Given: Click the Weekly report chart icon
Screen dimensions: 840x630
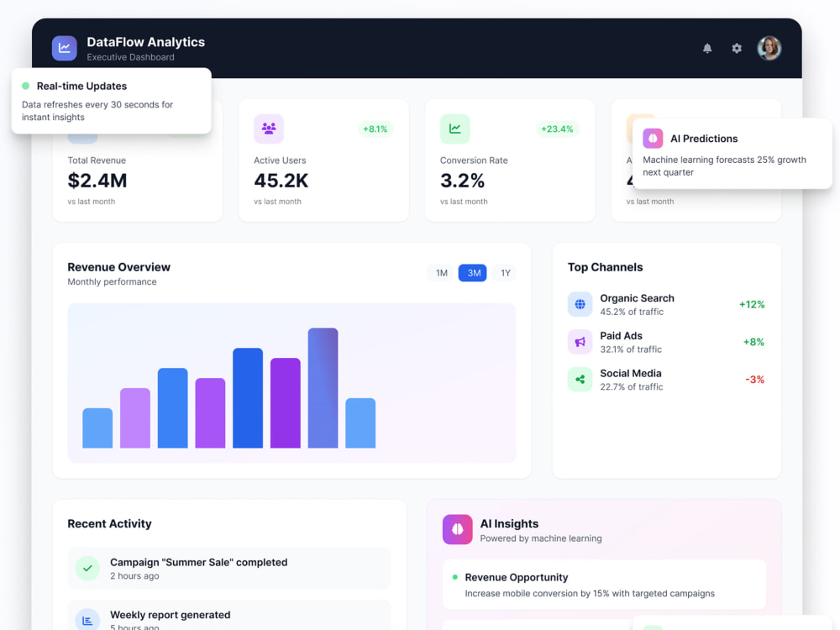Looking at the screenshot, I should (87, 620).
